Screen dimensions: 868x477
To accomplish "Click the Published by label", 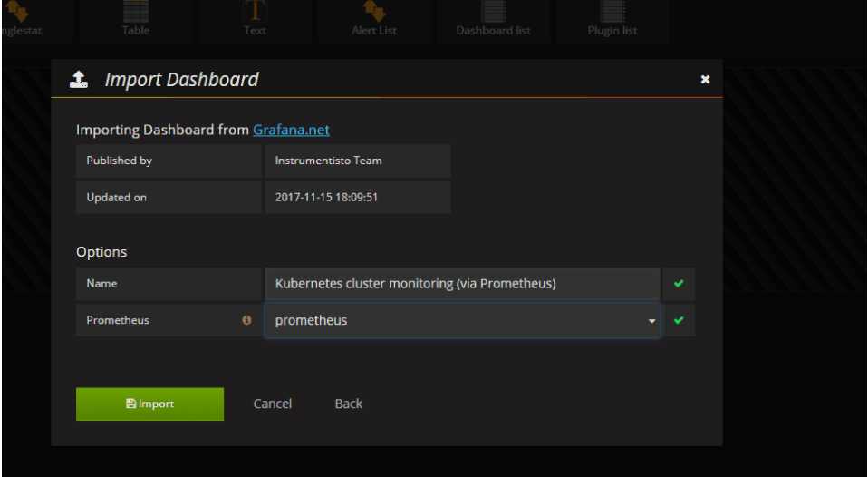I will [x=119, y=161].
